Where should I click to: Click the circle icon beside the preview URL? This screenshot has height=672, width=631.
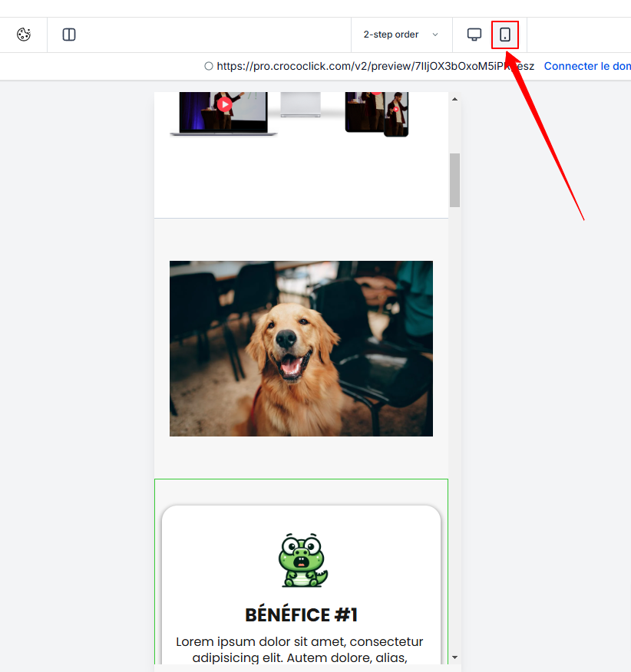[209, 67]
